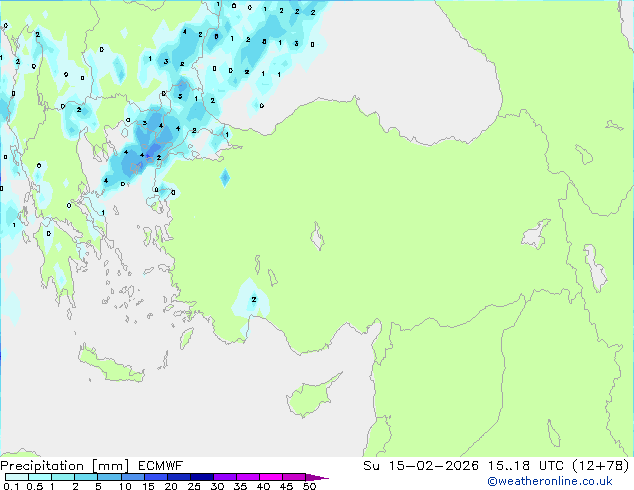634x490 pixels.
Task: Click Lake Tuz in central Turkey
Action: [318, 238]
